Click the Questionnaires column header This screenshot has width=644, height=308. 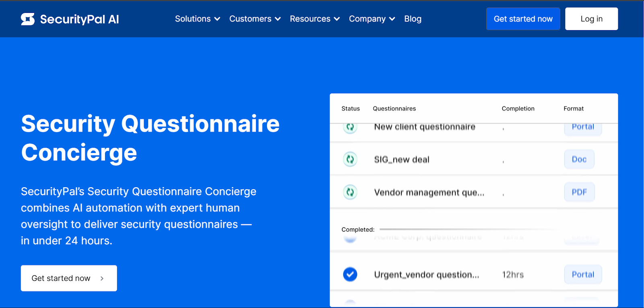[394, 109]
